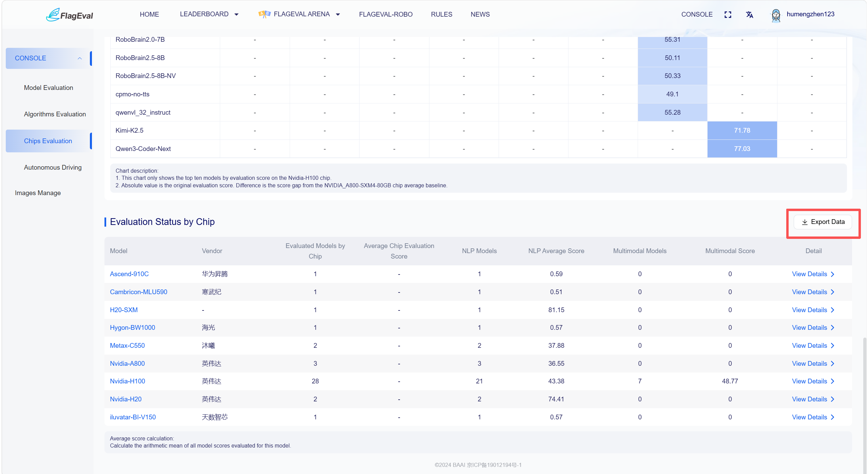Click the Export Data download icon
Image resolution: width=868 pixels, height=474 pixels.
click(x=805, y=222)
